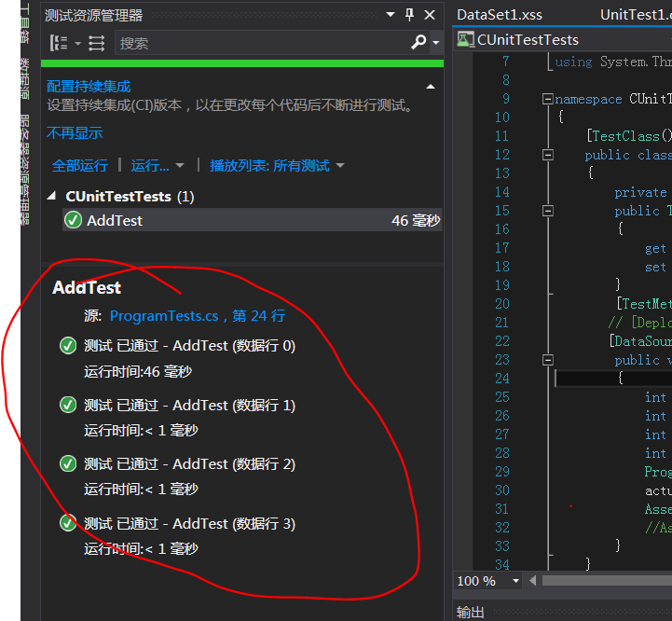The image size is (672, 621).
Task: Click the 运行... link
Action: tap(150, 165)
